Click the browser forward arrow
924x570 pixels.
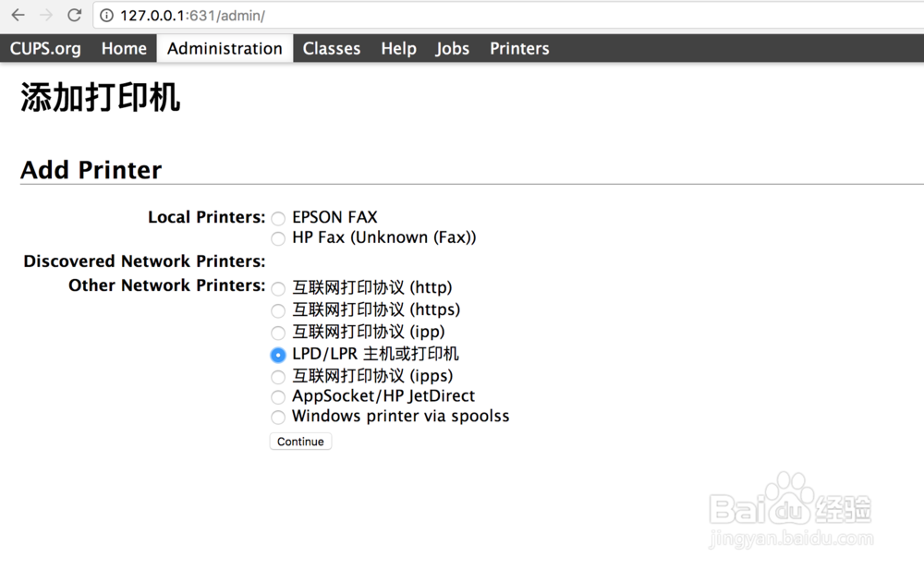click(46, 16)
